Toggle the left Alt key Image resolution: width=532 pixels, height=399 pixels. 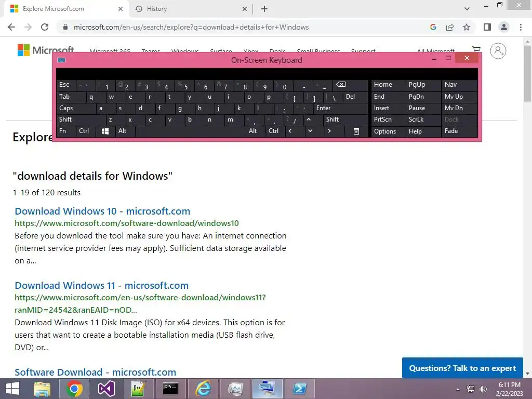tap(125, 131)
